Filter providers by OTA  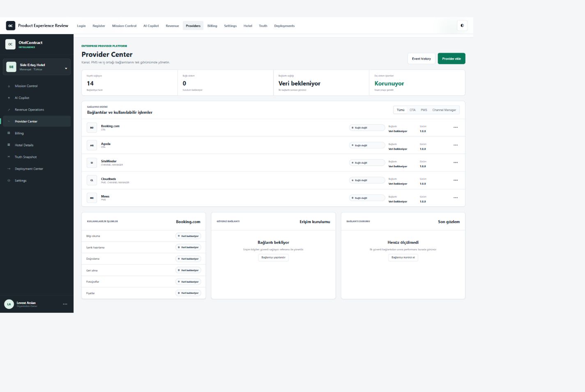pyautogui.click(x=412, y=110)
